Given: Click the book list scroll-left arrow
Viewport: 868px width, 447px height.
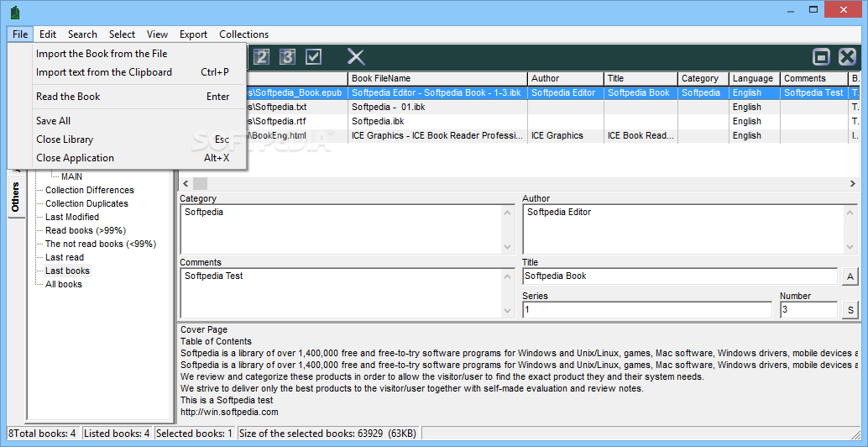Looking at the screenshot, I should pos(186,183).
